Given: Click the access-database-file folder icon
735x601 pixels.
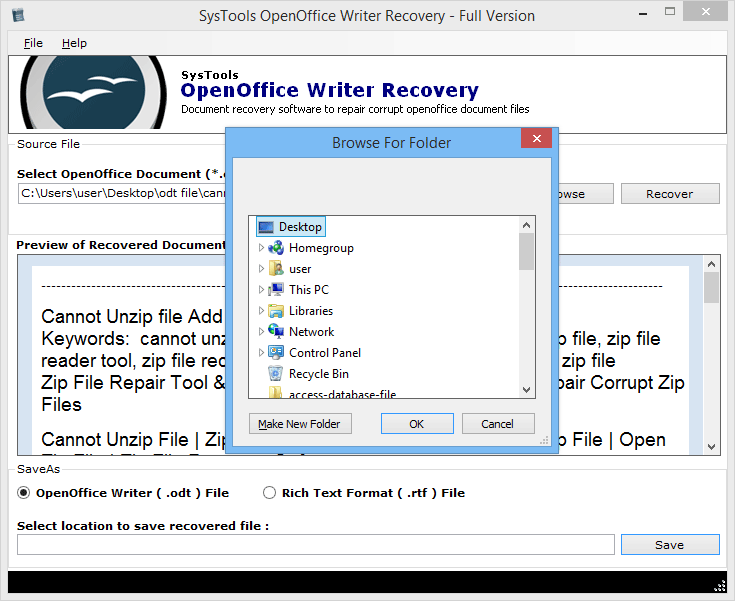Looking at the screenshot, I should pos(276,393).
